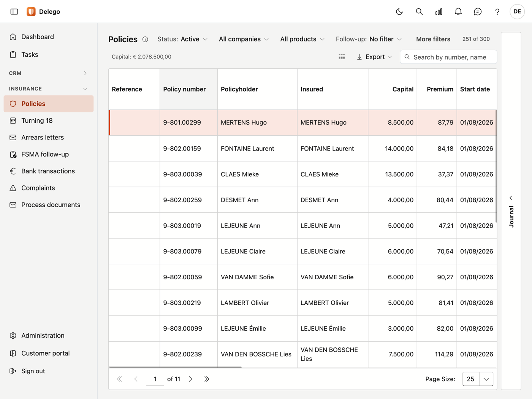The width and height of the screenshot is (532, 399).
Task: Click Sign out
Action: pyautogui.click(x=48, y=371)
